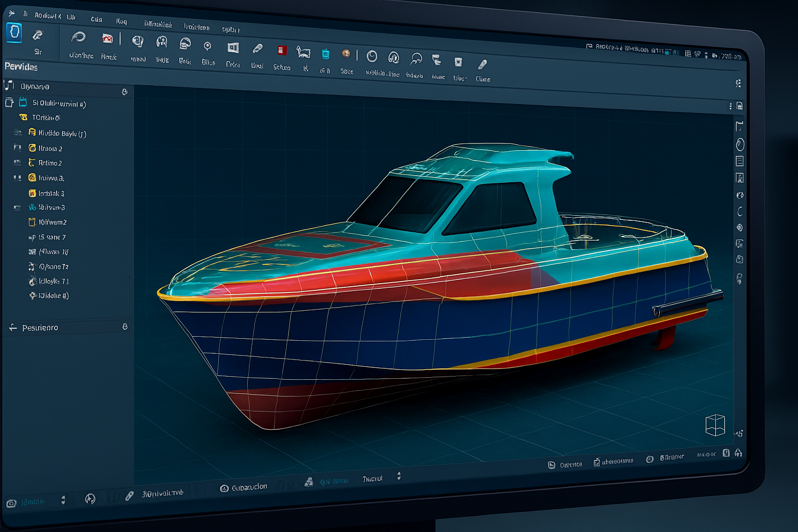Image resolution: width=798 pixels, height=532 pixels.
Task: Click the Orence button at bottom right
Action: tap(565, 465)
